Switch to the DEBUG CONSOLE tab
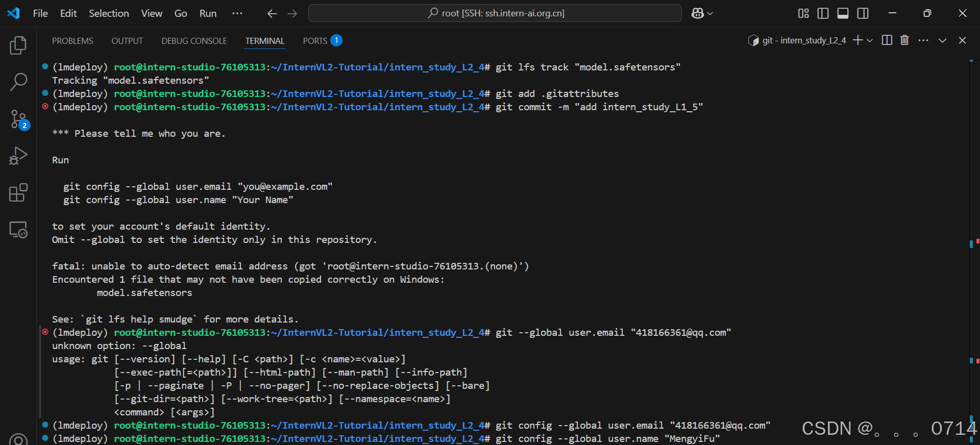This screenshot has height=445, width=980. [x=194, y=41]
